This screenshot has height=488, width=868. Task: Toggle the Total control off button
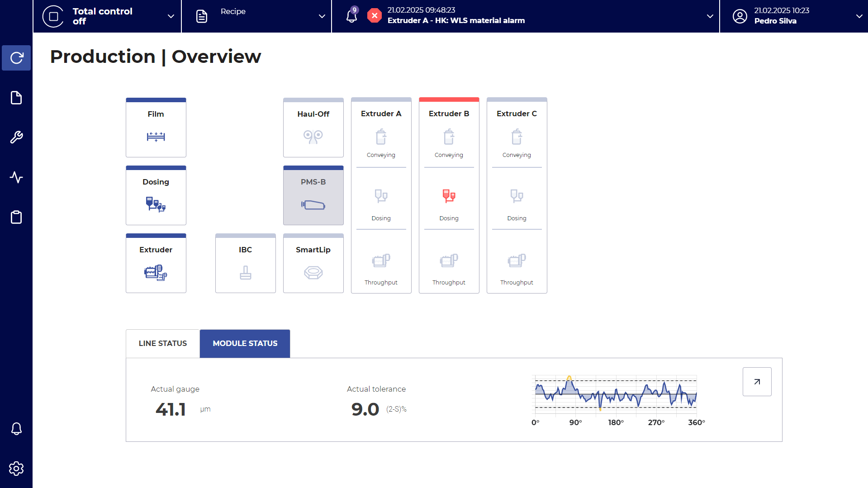point(53,16)
